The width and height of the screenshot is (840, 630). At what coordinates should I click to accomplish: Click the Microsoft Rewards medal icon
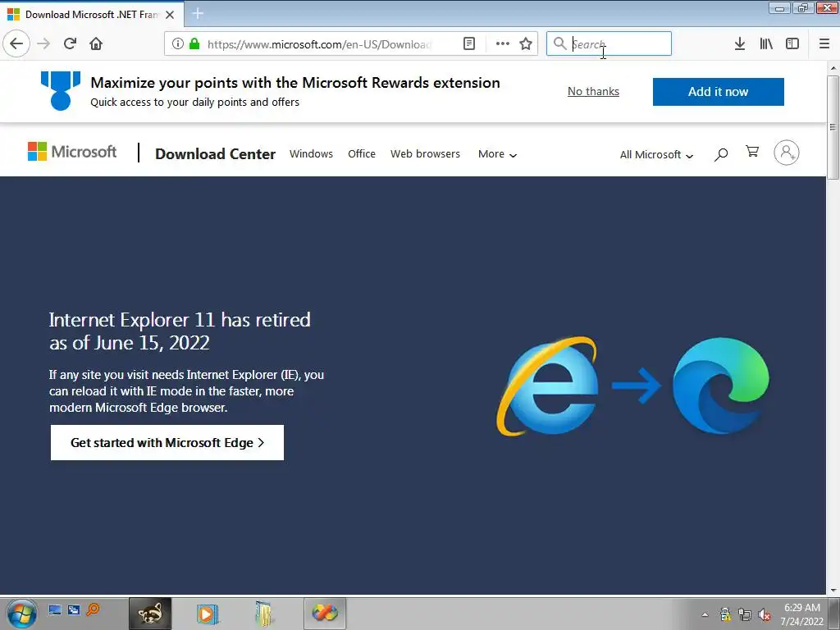tap(61, 90)
